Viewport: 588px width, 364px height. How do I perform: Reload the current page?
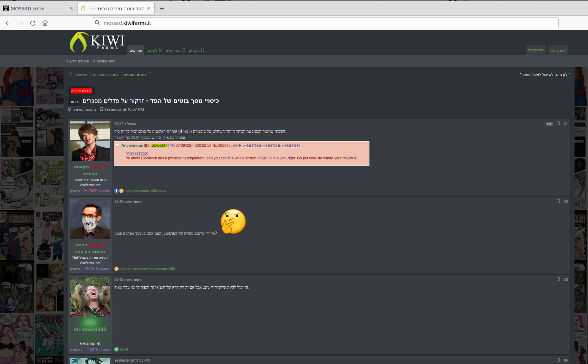33,23
